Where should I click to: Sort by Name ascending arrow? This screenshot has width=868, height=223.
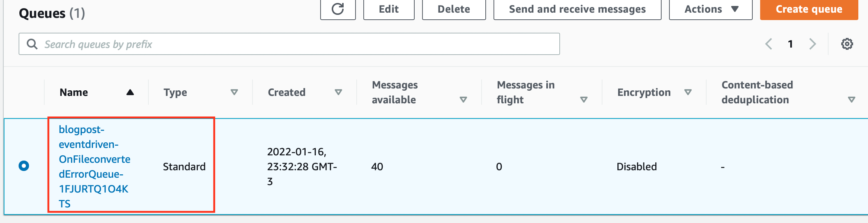(130, 92)
